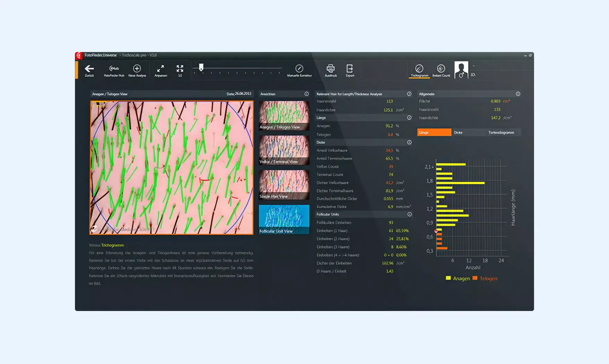The image size is (609, 364).
Task: Select the Vellus / Terminal View thumbnail
Action: [284, 150]
